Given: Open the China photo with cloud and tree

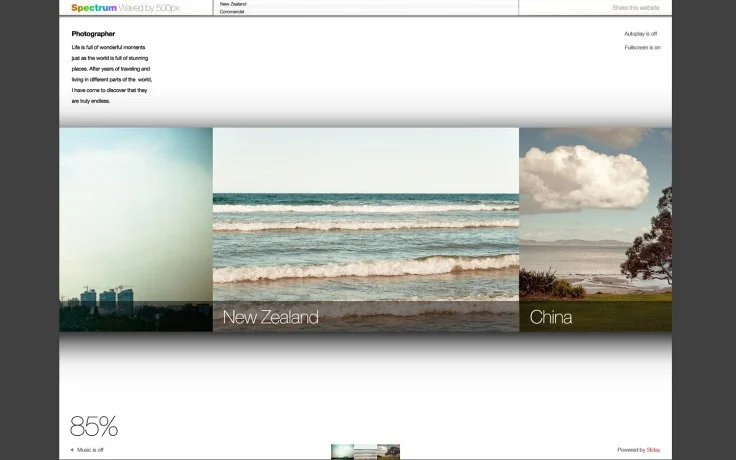Looking at the screenshot, I should (595, 230).
